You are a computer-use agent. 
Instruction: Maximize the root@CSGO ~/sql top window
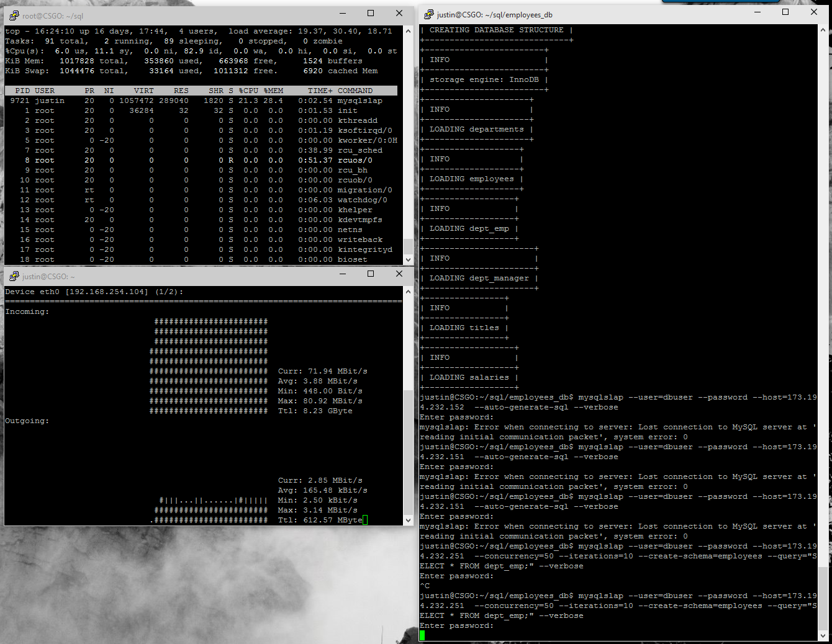pyautogui.click(x=371, y=13)
